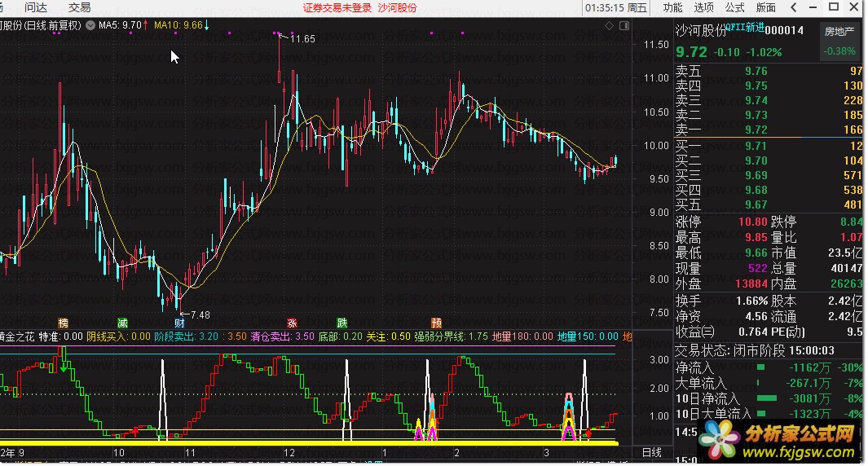Click the 财 event marker below the chart
The width and height of the screenshot is (868, 466).
point(179,323)
